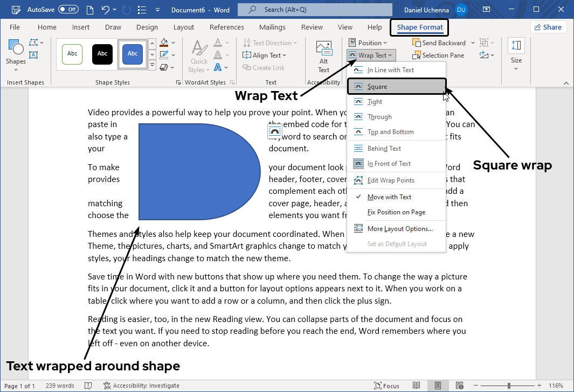Image resolution: width=574 pixels, height=392 pixels.
Task: Switch to the Shape Format ribbon tab
Action: (419, 27)
